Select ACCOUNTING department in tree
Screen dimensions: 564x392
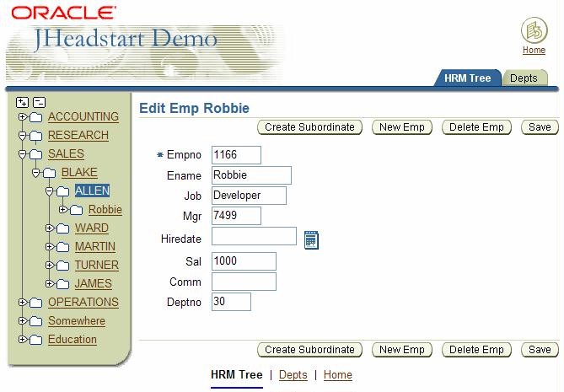(x=83, y=117)
